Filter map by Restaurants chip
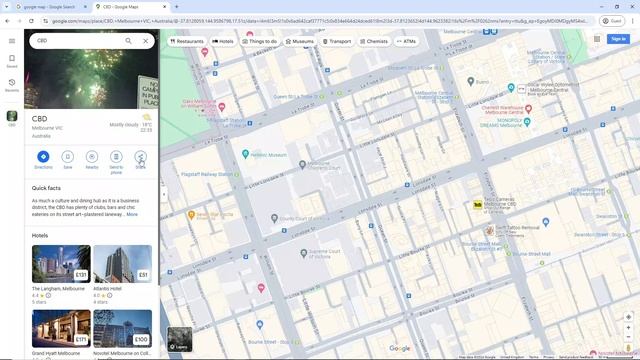Viewport: 640px width, 360px height. coord(187,41)
